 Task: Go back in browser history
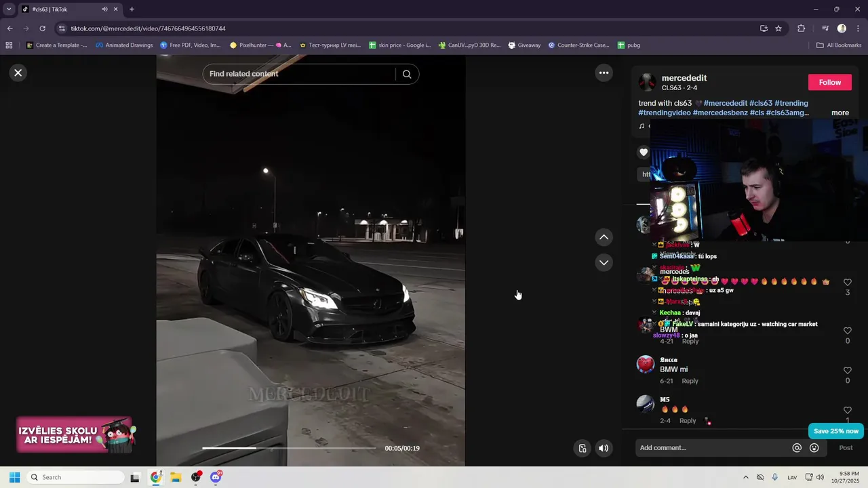pyautogui.click(x=9, y=28)
